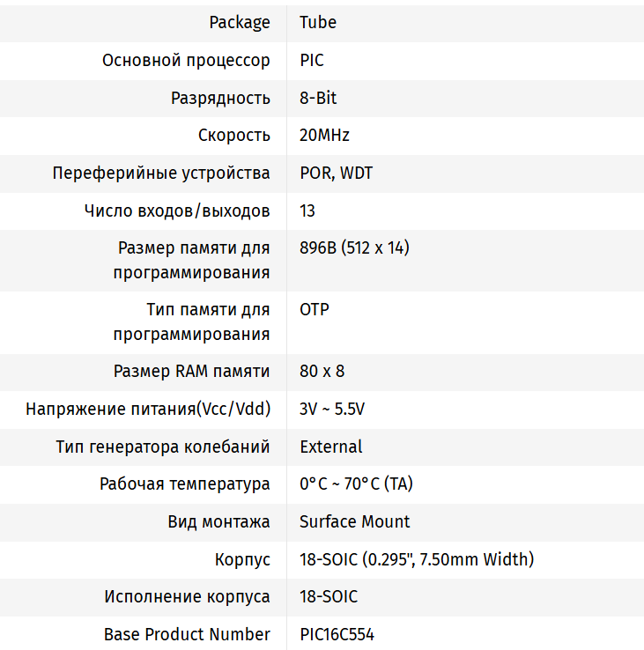
Task: Select the "3V ~ 5.5V" voltage value
Action: (332, 410)
